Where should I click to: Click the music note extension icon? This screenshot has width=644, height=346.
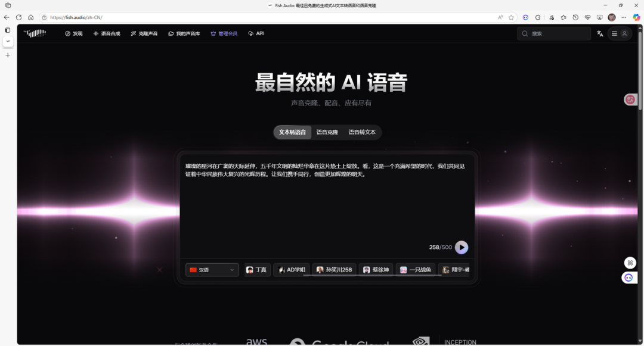point(551,17)
